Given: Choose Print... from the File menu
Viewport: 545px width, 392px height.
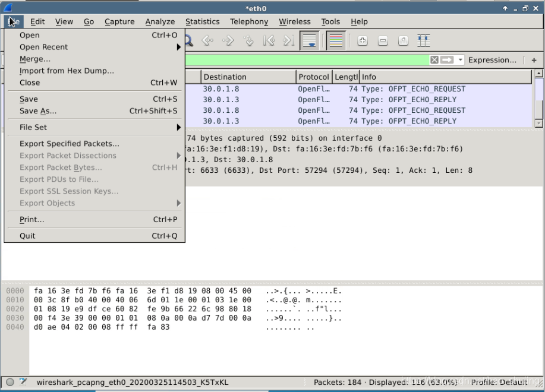Looking at the screenshot, I should click(x=94, y=219).
